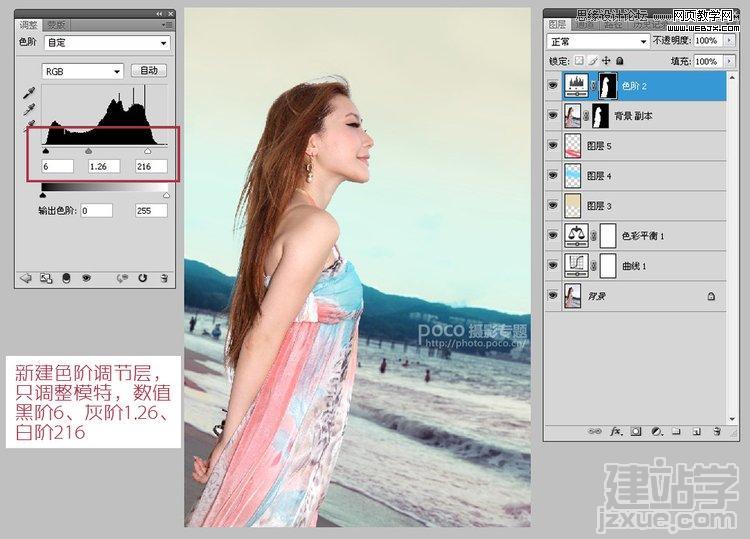Lock image pixels brush icon
750x539 pixels.
[593, 61]
